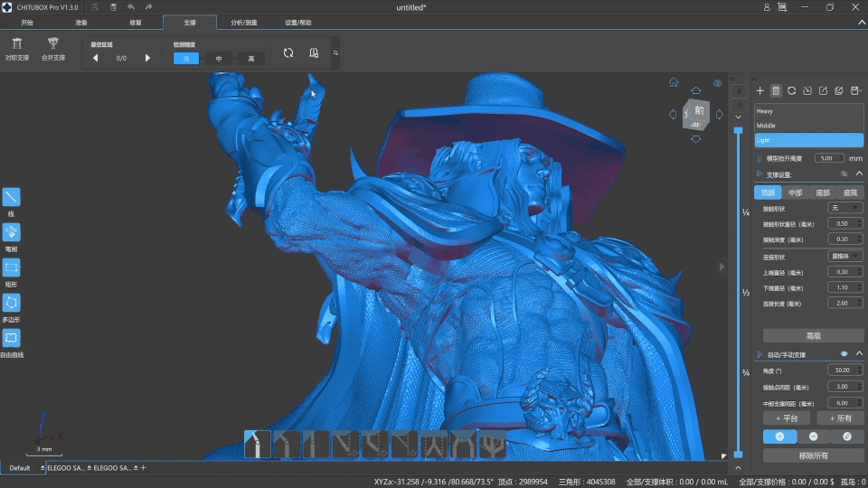Select the 多边形 polygon tool

click(11, 303)
